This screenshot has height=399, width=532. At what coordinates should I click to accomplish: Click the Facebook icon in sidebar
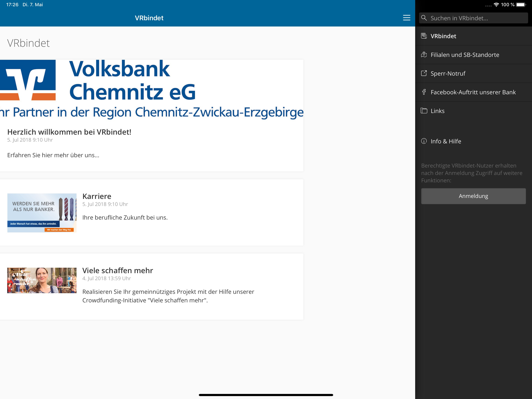pyautogui.click(x=424, y=92)
